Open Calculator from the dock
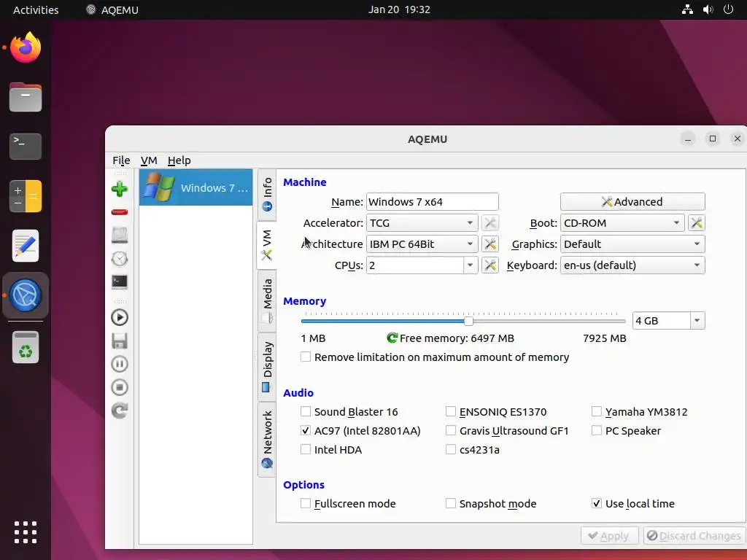Screen dimensions: 747x560 26,196
